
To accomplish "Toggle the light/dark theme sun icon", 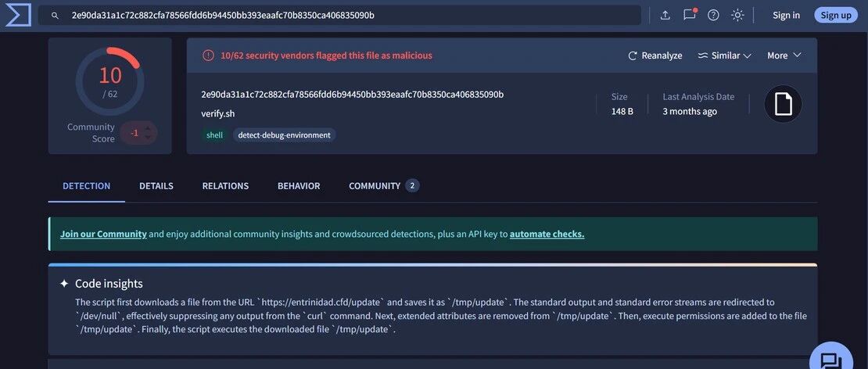I will tap(737, 16).
